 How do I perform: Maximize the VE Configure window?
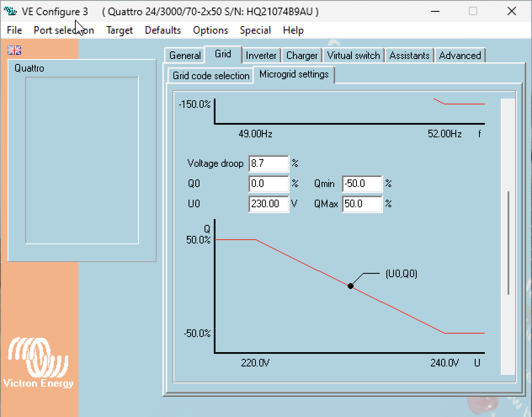[x=473, y=11]
